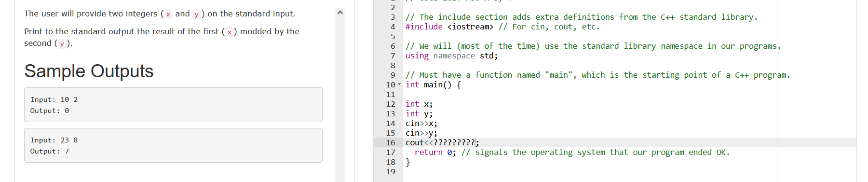Click the 'return 0;' statement on line 17

click(435, 152)
